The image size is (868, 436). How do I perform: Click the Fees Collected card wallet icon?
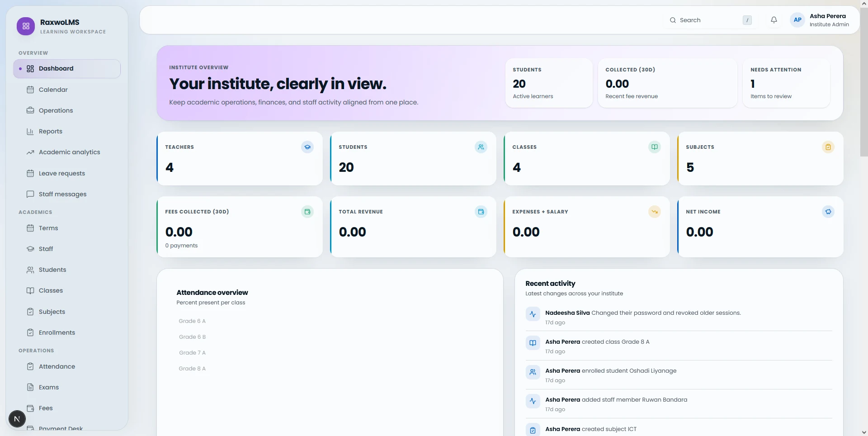click(307, 212)
